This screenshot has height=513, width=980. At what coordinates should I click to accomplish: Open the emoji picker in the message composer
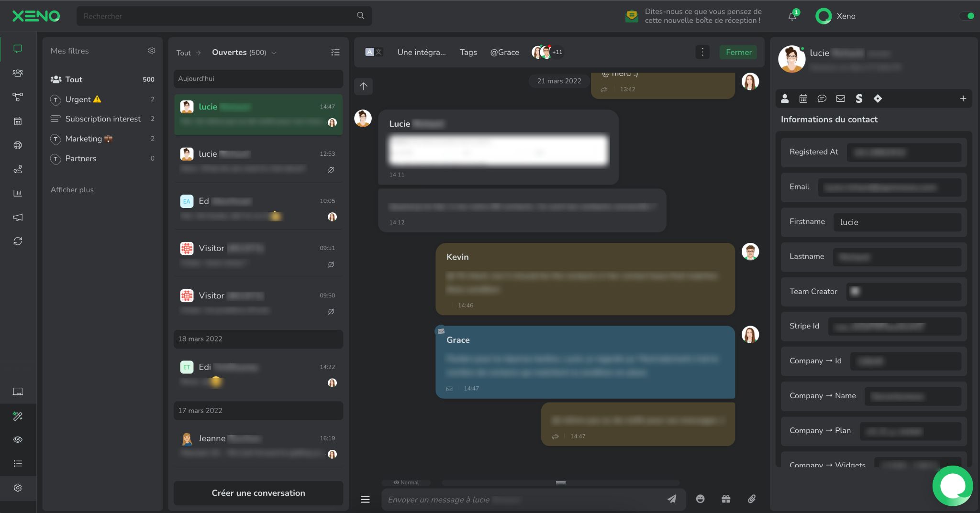pyautogui.click(x=700, y=499)
